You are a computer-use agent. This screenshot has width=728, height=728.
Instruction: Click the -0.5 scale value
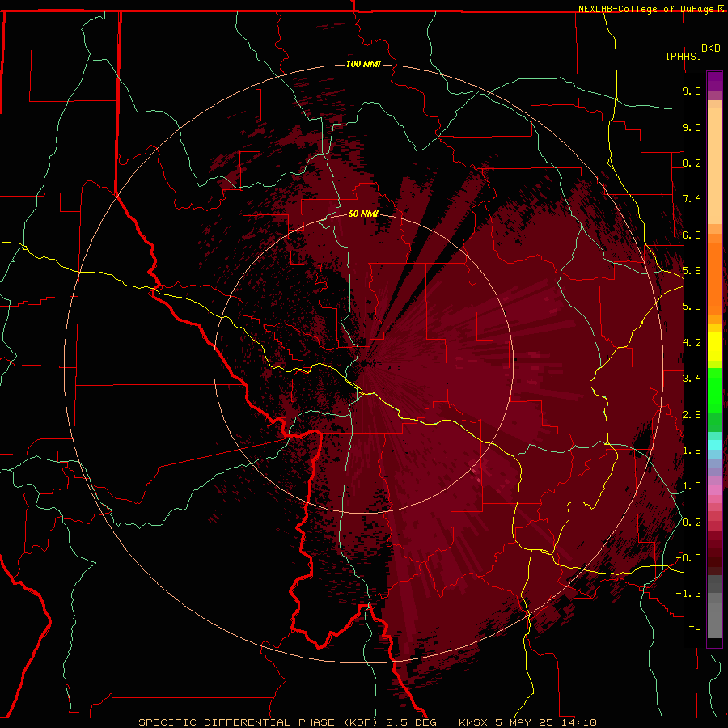688,558
